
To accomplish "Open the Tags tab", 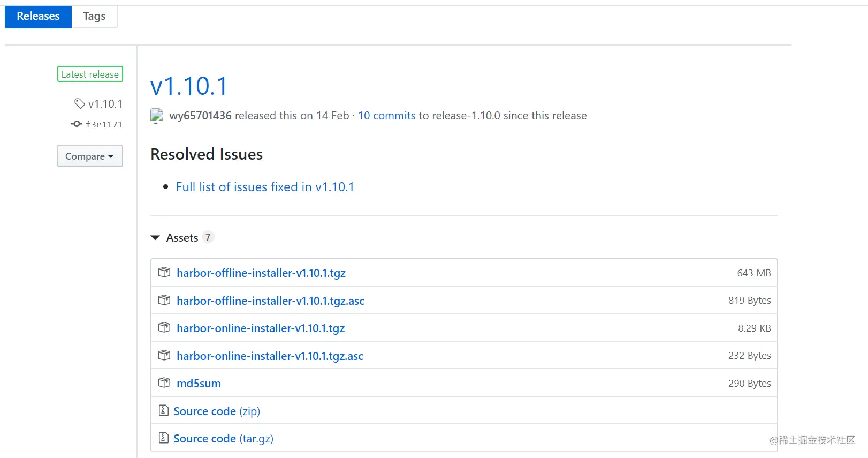I will pyautogui.click(x=94, y=16).
